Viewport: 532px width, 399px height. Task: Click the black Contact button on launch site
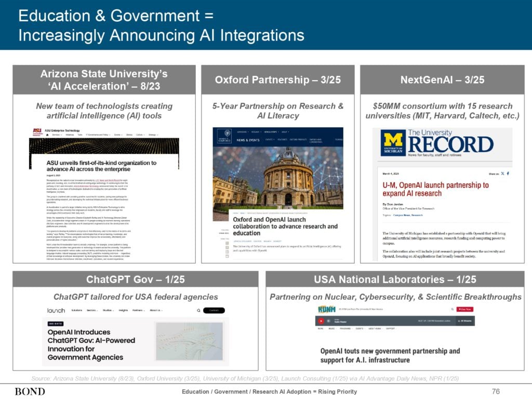pyautogui.click(x=214, y=311)
